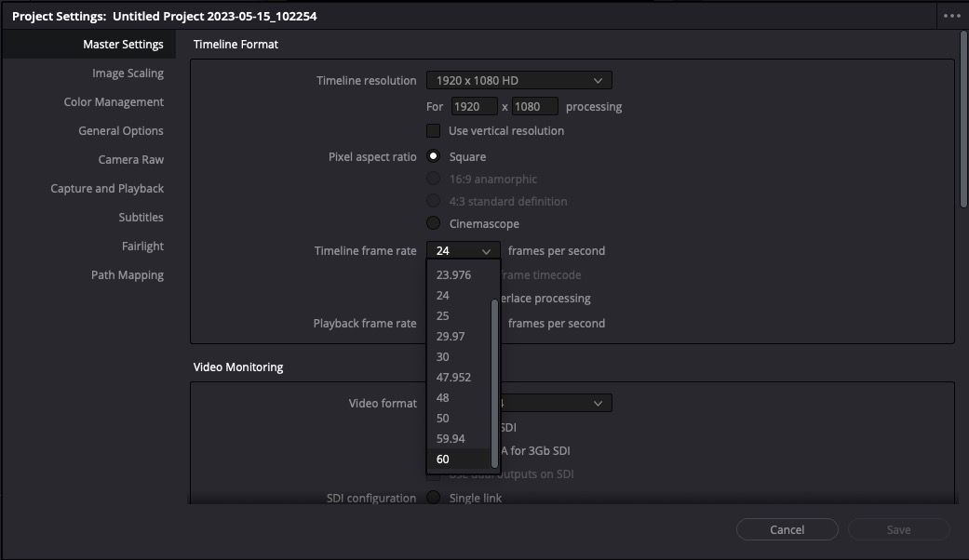Select 29.97 in frame rate list

[x=451, y=336]
